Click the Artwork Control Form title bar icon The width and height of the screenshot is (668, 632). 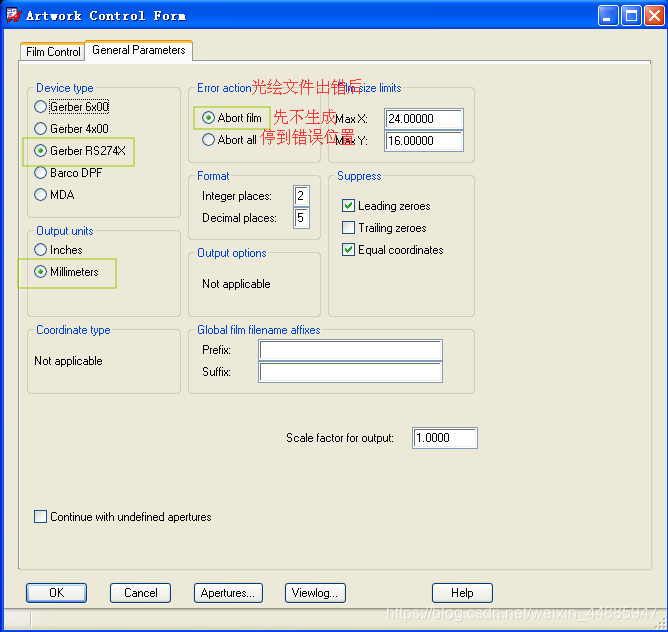(13, 15)
